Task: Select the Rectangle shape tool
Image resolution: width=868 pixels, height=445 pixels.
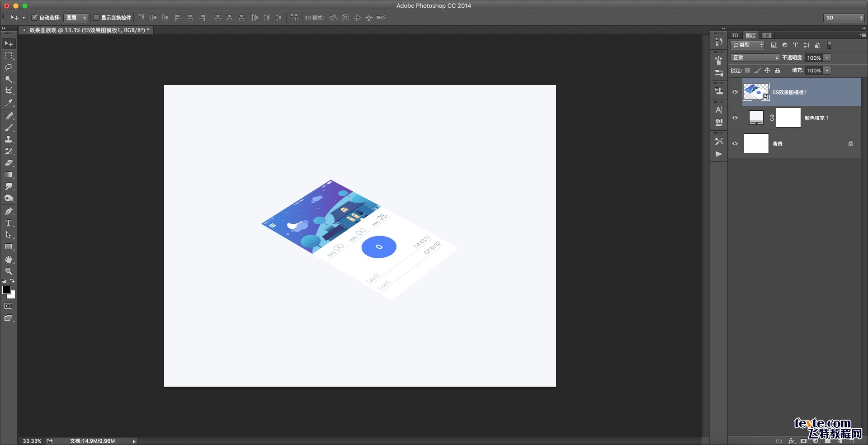Action: [9, 247]
